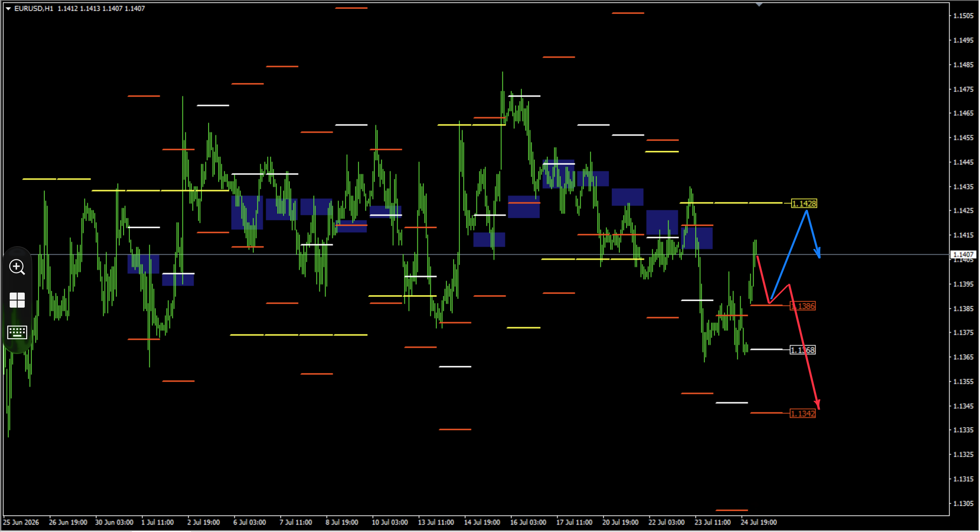Click the 1.1425 price scale value
Viewport: 980px width, 532px height.
pos(963,211)
